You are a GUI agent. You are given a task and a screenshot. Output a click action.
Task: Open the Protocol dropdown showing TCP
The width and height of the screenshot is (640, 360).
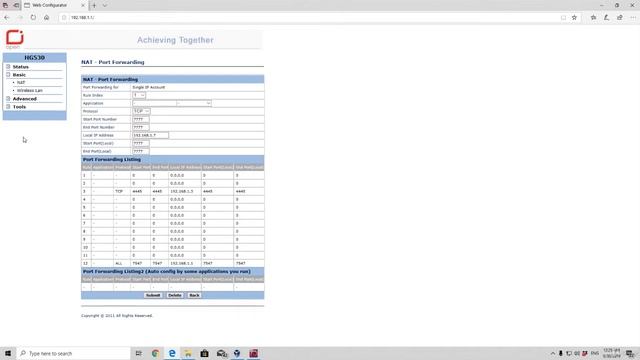141,111
